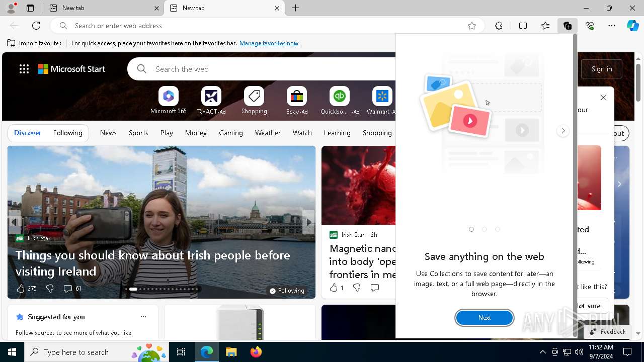Open Settings and more ellipsis menu
The width and height of the screenshot is (644, 362).
612,26
